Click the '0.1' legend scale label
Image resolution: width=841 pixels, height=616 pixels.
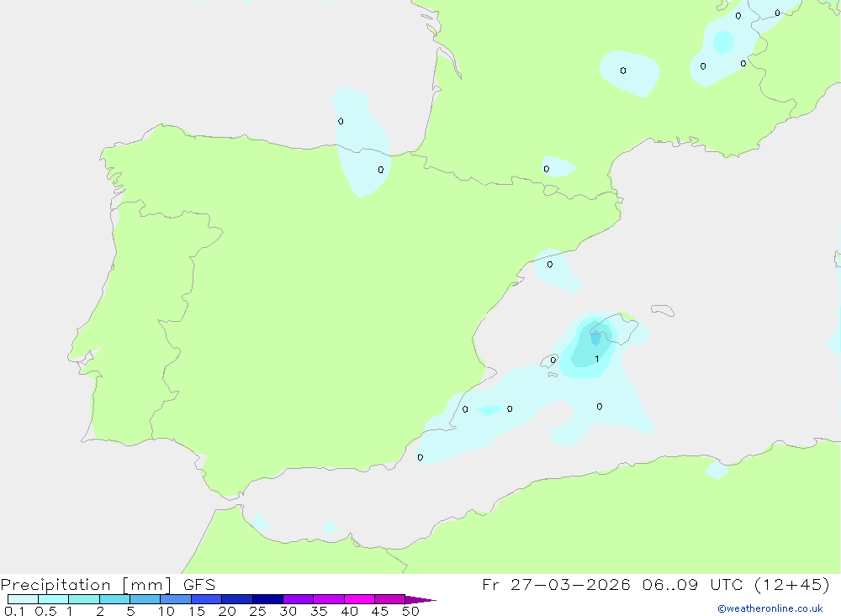tap(15, 611)
